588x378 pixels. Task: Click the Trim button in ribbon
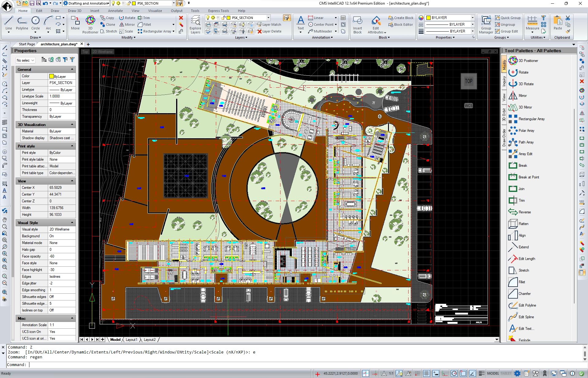pos(144,18)
